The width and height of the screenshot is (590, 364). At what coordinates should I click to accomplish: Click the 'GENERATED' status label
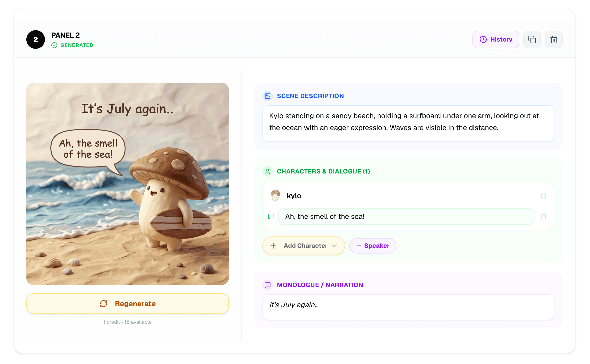77,45
